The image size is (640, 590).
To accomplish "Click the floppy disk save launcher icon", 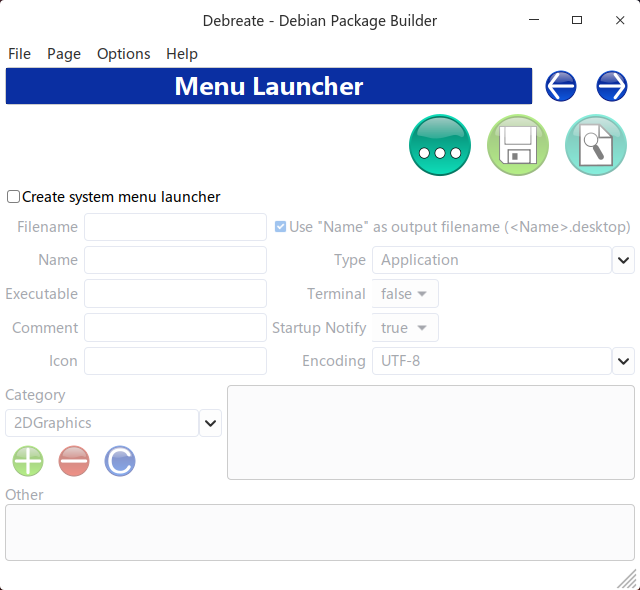I will (518, 145).
